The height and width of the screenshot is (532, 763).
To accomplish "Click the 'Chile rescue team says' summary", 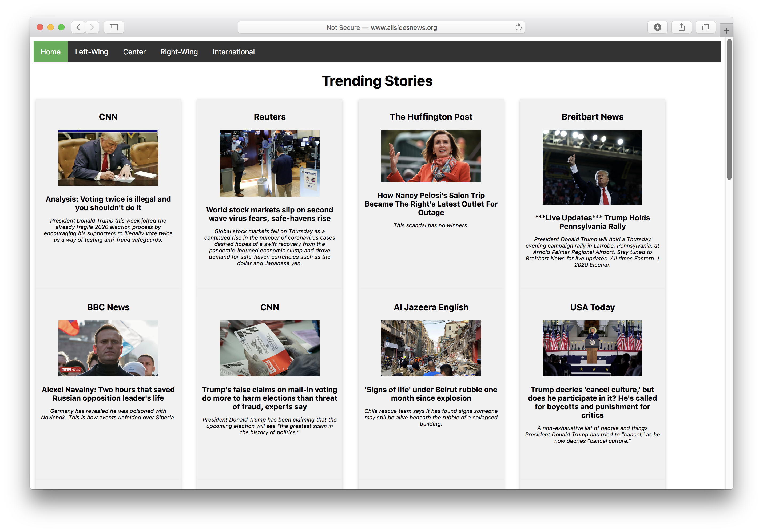I will pyautogui.click(x=431, y=417).
